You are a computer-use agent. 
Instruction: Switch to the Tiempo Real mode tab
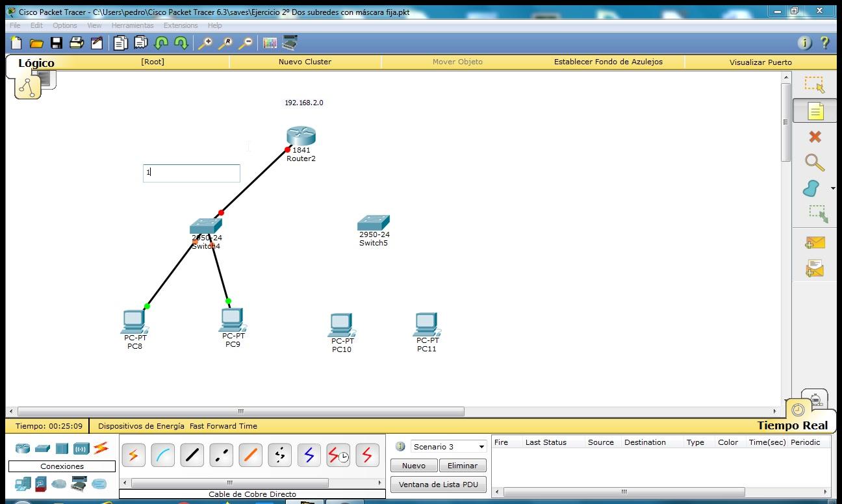point(793,425)
